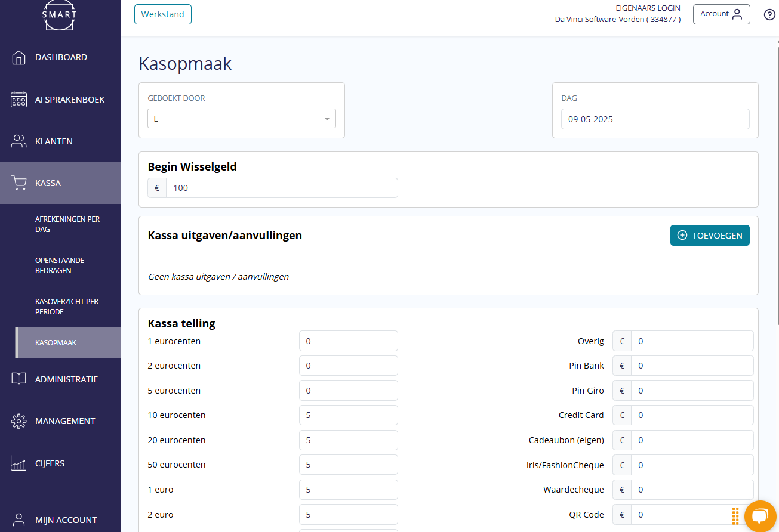Open the Afsprakenboek calendar icon

(19, 100)
